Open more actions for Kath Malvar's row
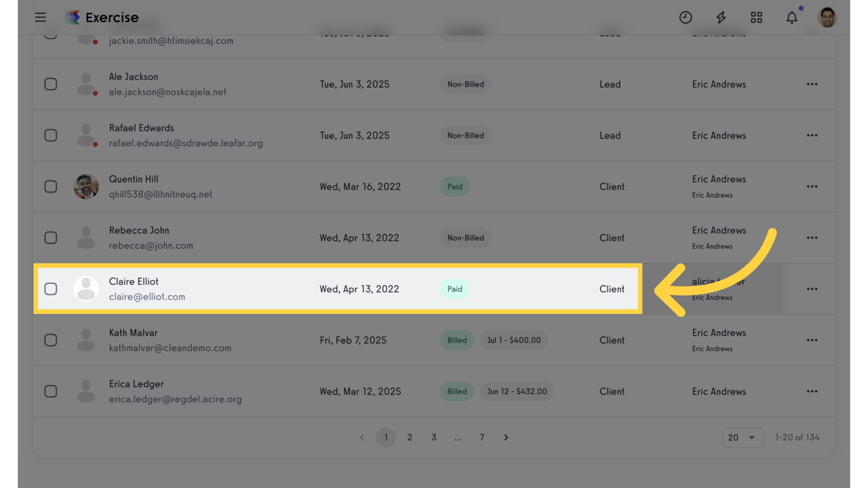 click(811, 340)
